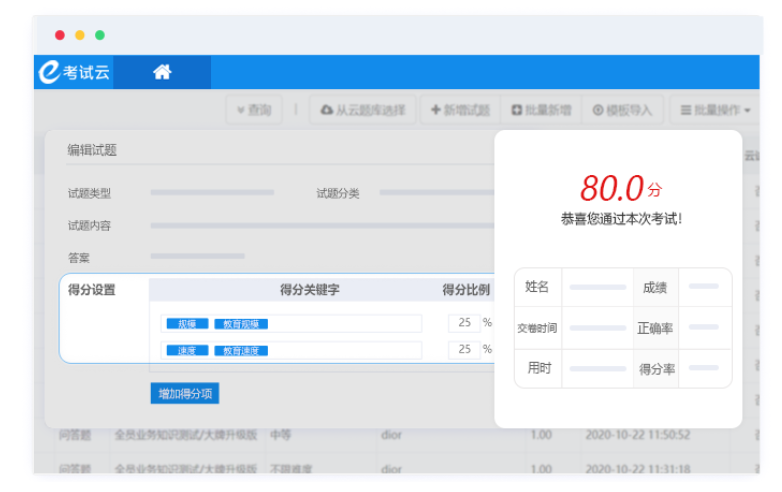Select the 教育规模 keyword tag
The image size is (782, 492).
point(241,324)
